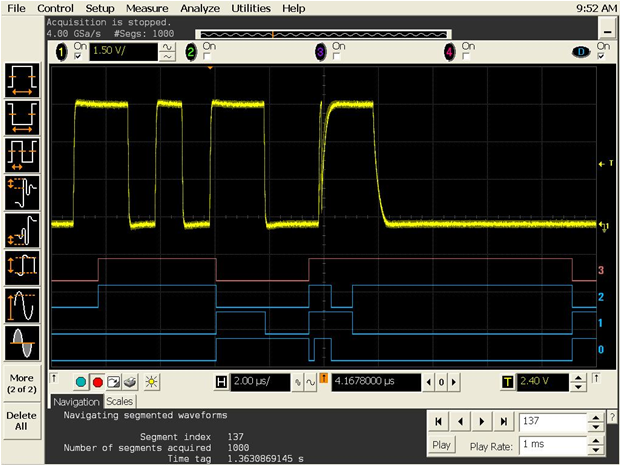Click the orange delay reference marker icon
This screenshot has height=465, width=620.
tap(323, 378)
